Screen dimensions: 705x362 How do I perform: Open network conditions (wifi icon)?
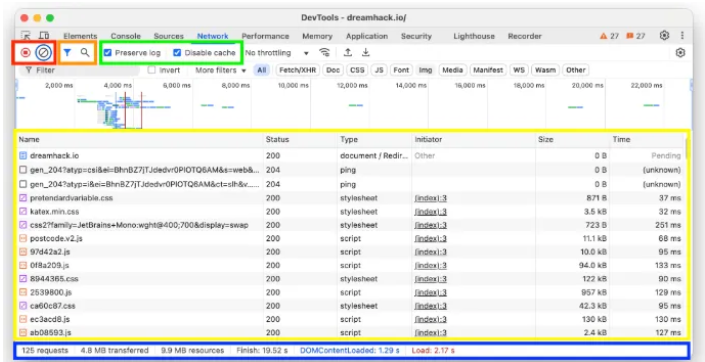(324, 53)
